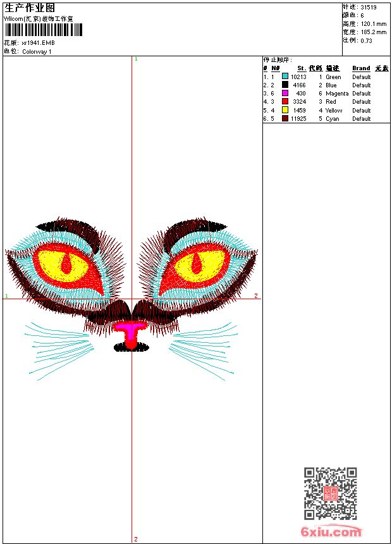The image size is (392, 544).
Task: Click the Yellow description cell
Action: click(334, 111)
